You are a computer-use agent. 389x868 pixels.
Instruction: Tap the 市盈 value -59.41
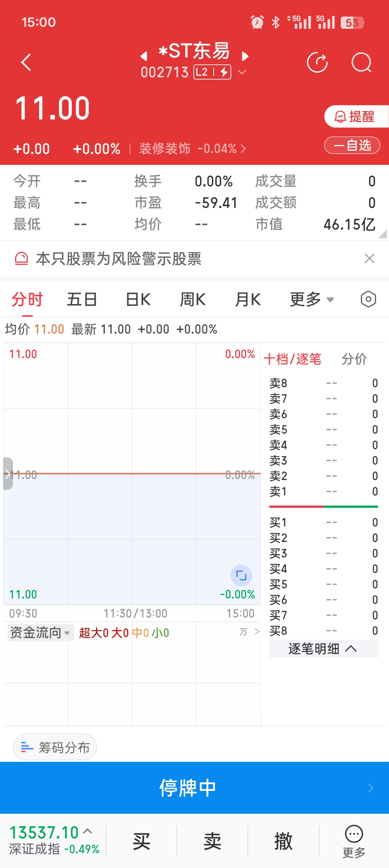[216, 203]
